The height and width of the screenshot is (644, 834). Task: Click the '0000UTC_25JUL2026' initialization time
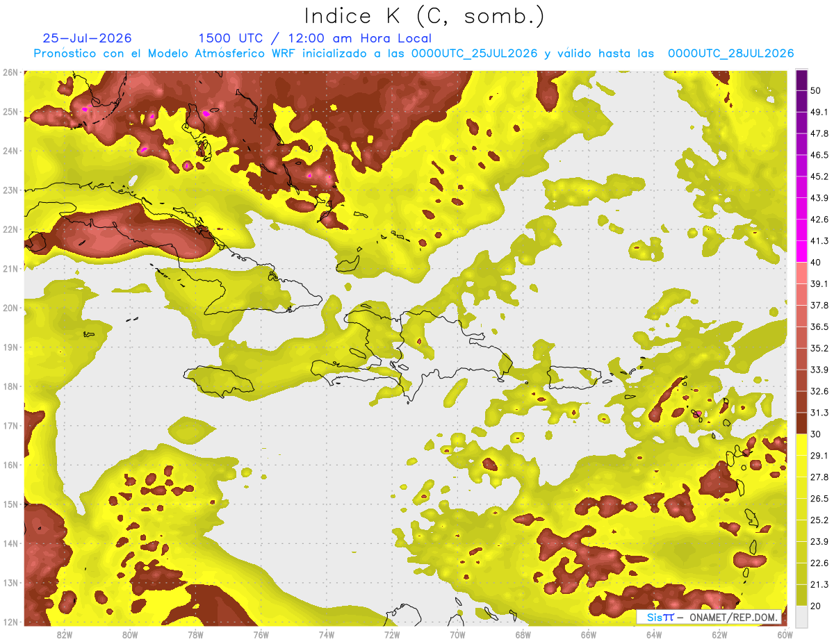(x=474, y=53)
